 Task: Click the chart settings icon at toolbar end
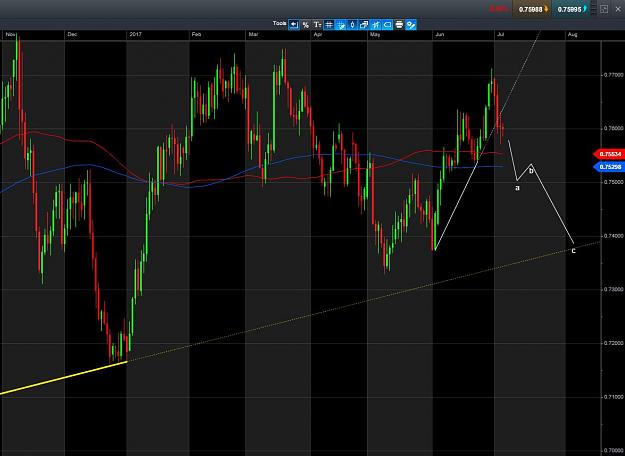tap(411, 25)
